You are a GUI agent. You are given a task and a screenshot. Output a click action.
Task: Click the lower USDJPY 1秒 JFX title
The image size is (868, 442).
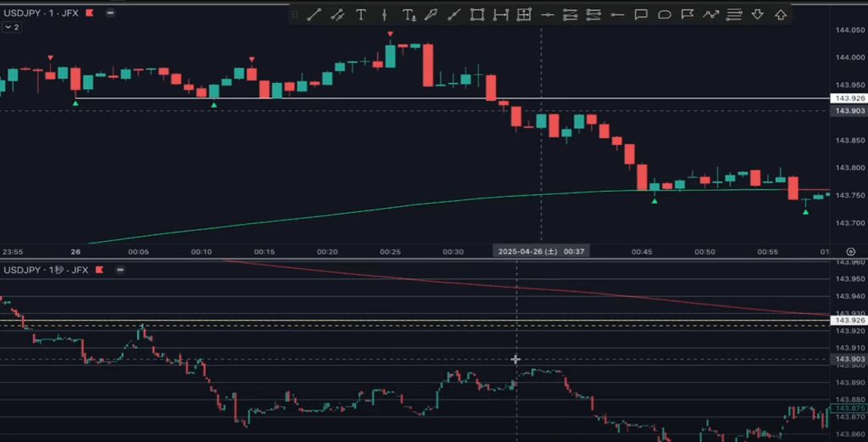pyautogui.click(x=46, y=270)
